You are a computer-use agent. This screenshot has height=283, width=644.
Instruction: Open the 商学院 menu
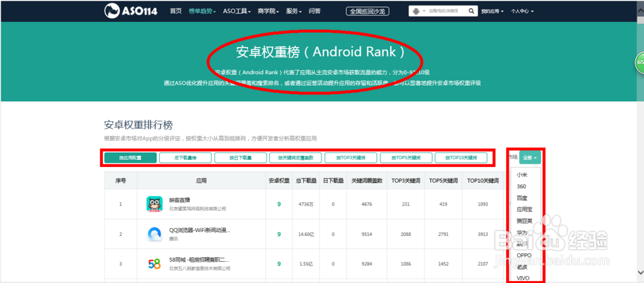tap(269, 11)
